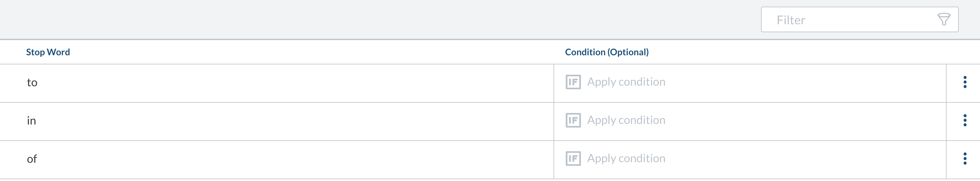Click the funnel filter icon
The width and height of the screenshot is (980, 181).
click(x=944, y=19)
